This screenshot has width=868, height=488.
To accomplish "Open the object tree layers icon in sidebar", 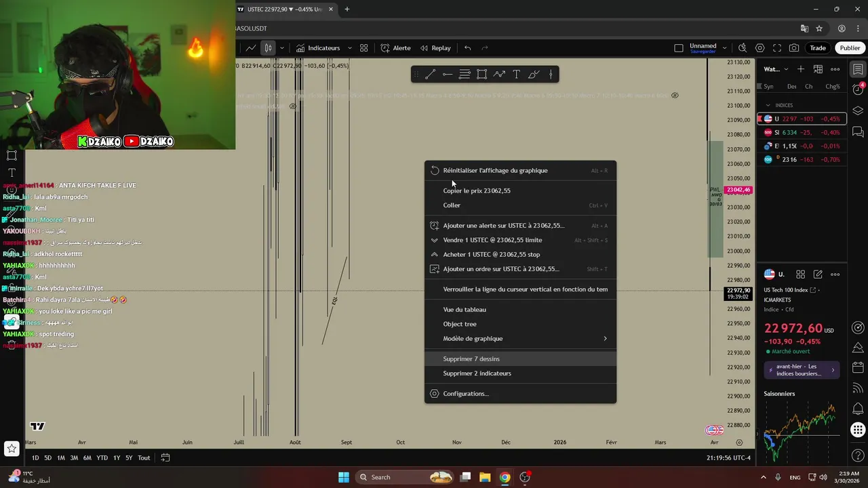I will [858, 110].
